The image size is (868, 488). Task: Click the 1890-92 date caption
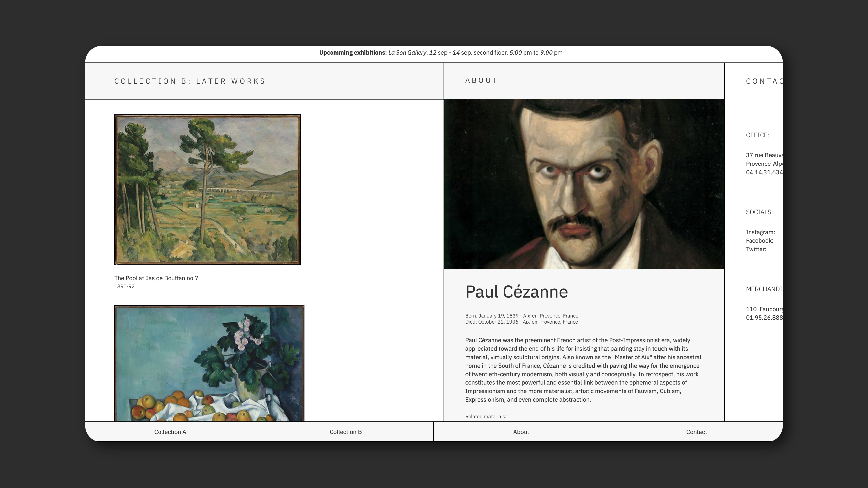(x=124, y=287)
